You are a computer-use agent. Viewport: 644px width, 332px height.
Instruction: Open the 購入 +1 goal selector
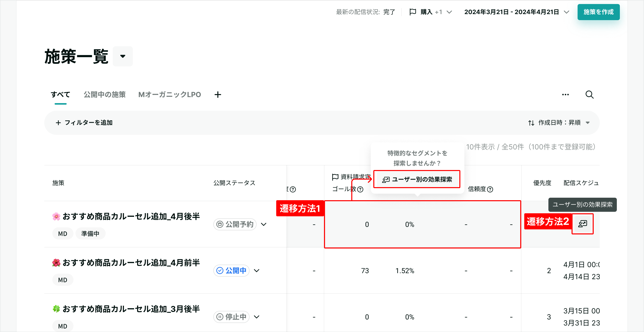[431, 12]
